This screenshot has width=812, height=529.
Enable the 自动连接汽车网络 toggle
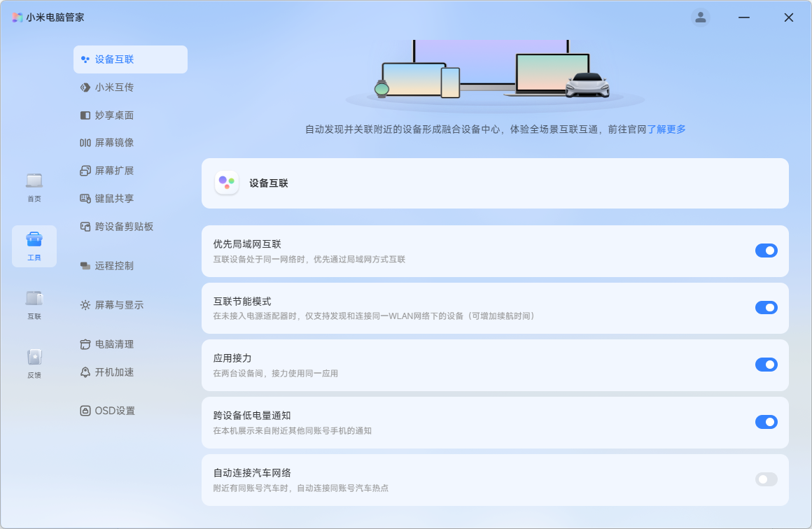pos(766,480)
